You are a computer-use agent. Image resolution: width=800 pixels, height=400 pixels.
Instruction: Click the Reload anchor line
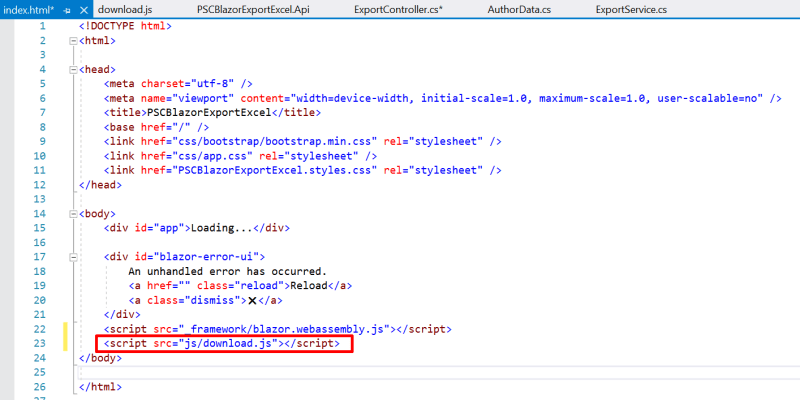click(x=240, y=286)
